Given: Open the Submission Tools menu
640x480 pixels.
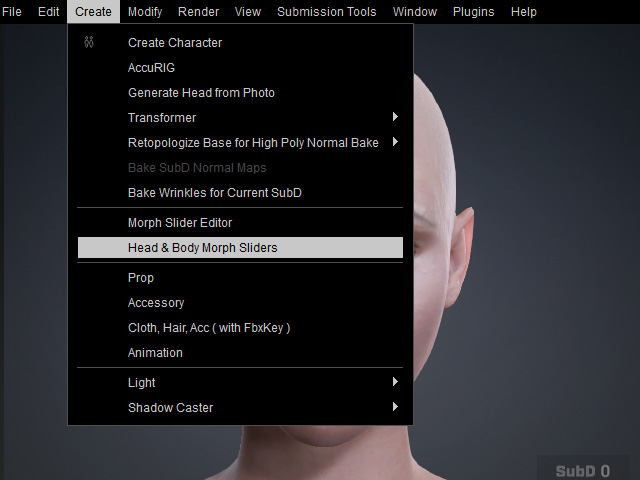Looking at the screenshot, I should pyautogui.click(x=327, y=11).
